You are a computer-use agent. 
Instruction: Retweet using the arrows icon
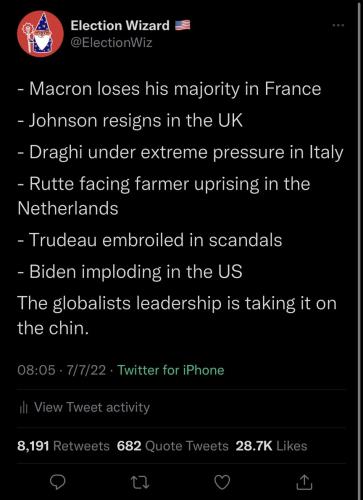tap(140, 482)
